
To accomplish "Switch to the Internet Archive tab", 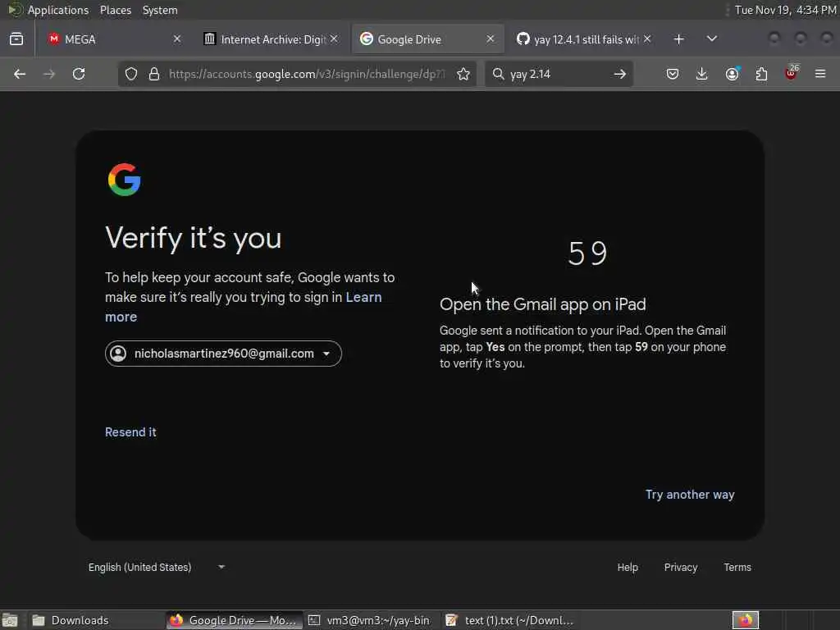I will pyautogui.click(x=270, y=39).
